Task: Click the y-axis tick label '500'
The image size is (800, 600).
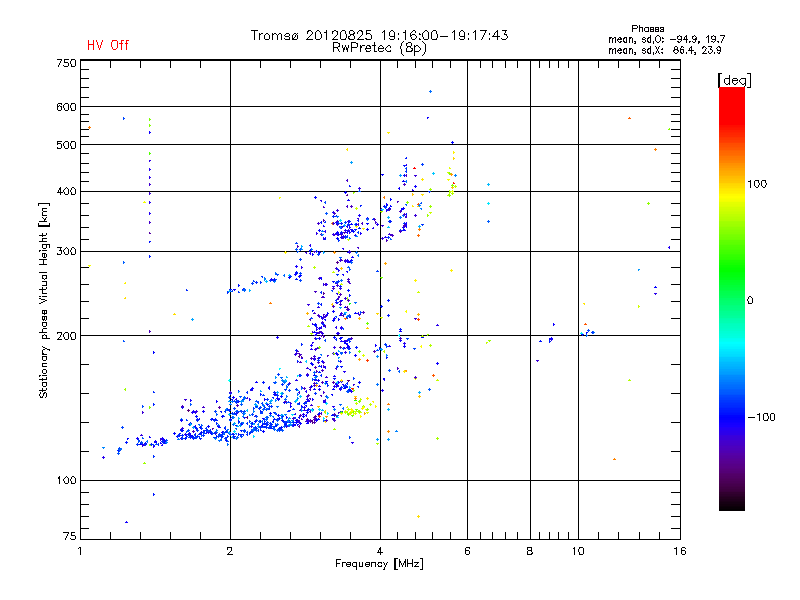Action: tap(66, 145)
